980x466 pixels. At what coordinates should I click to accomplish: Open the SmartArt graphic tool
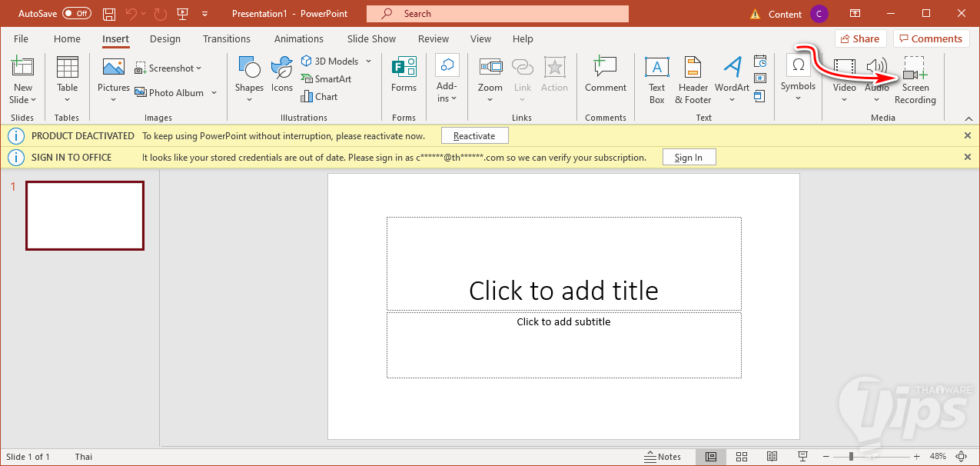point(326,79)
